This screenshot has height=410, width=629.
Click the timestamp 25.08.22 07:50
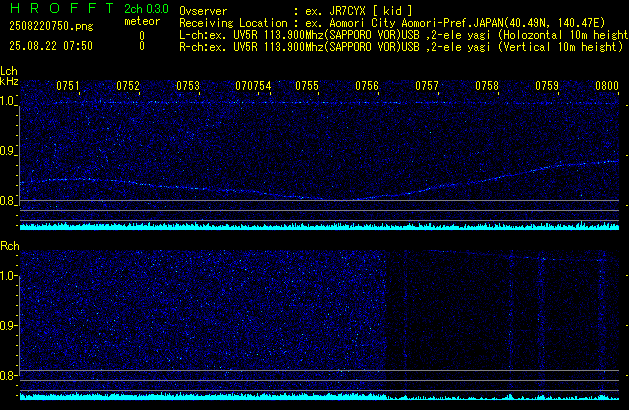(51, 46)
